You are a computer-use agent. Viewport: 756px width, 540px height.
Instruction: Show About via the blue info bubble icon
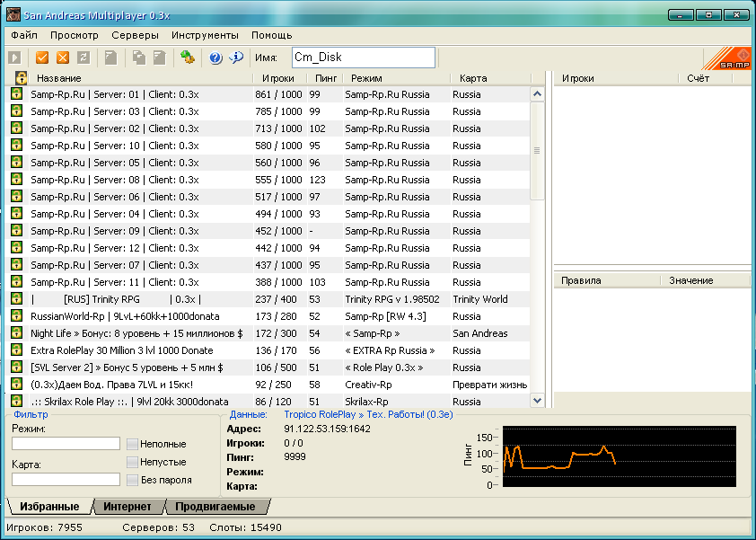pos(236,58)
